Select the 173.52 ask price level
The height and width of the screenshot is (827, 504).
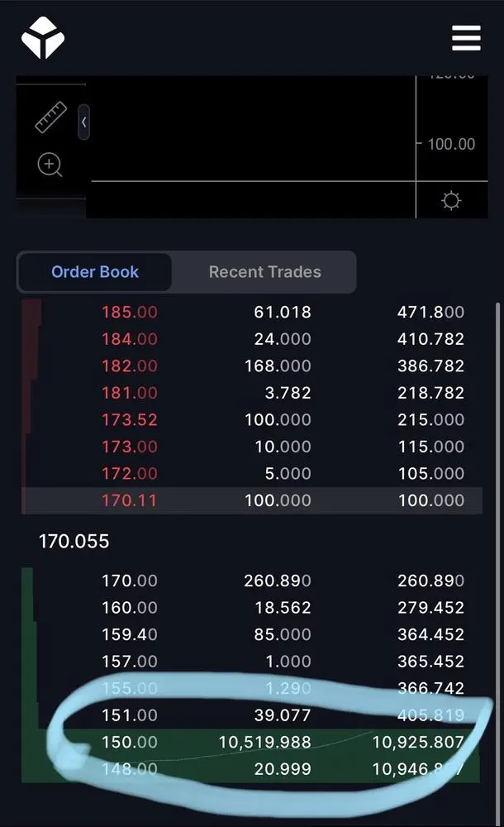[130, 419]
